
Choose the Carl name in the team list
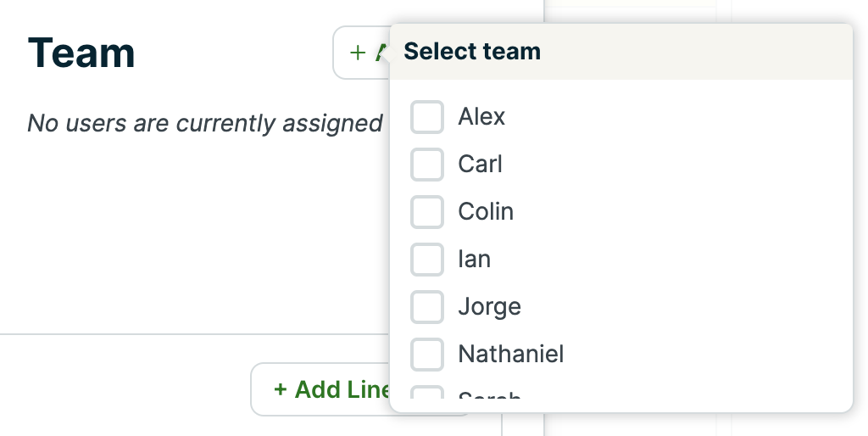pos(480,165)
